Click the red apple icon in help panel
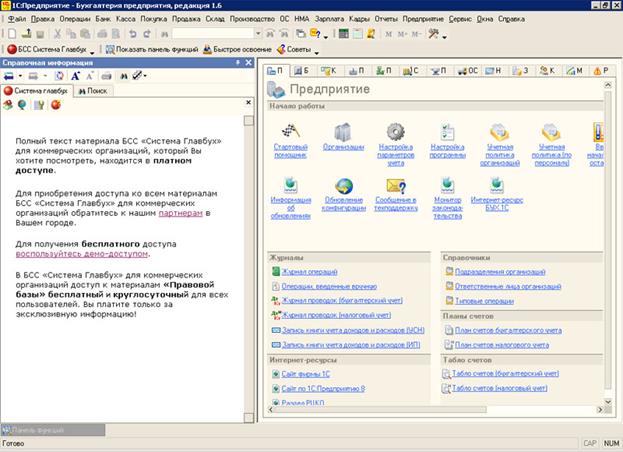The image size is (623, 452). point(56,105)
